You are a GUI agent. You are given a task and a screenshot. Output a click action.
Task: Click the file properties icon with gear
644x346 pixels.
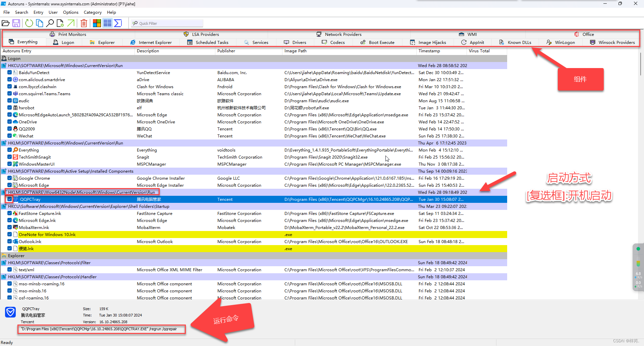(x=60, y=23)
